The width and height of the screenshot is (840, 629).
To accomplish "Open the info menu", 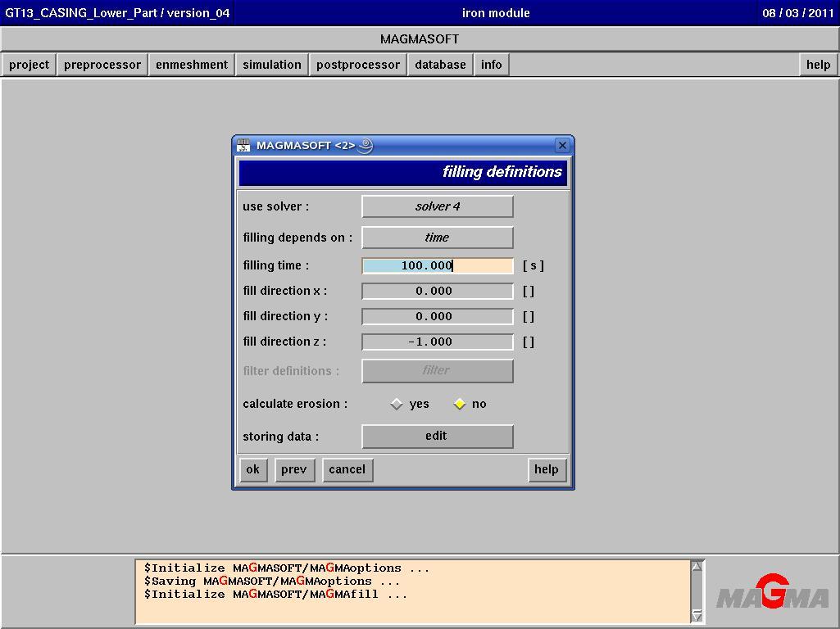I will point(491,65).
